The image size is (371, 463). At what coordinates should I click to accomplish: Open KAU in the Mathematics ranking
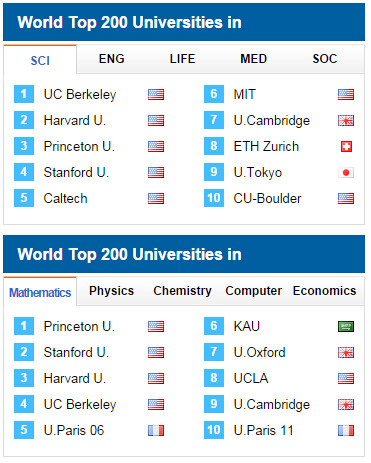click(247, 326)
